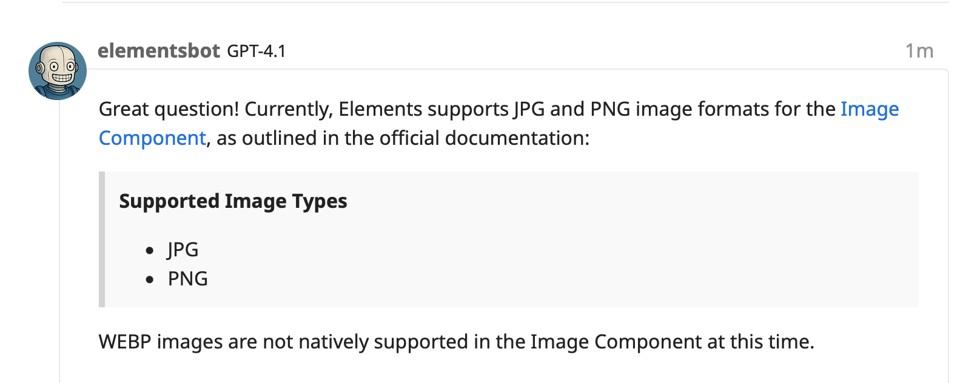The image size is (980, 383).
Task: Open the elementsbot username profile
Action: [x=158, y=51]
